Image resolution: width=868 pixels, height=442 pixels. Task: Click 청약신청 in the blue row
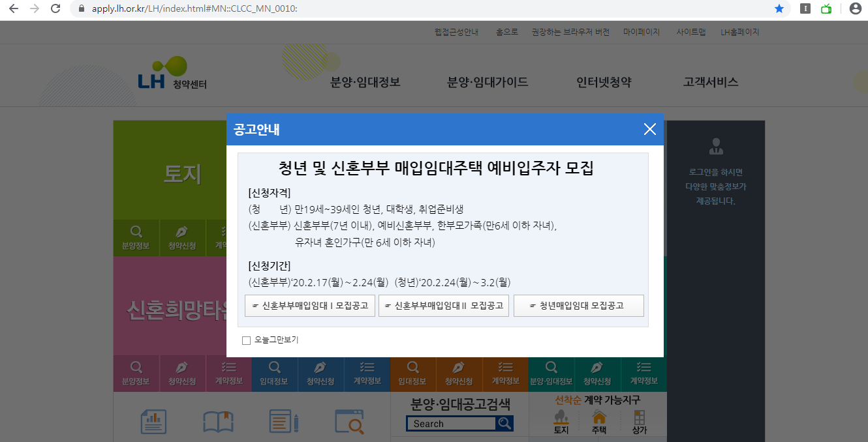[320, 374]
